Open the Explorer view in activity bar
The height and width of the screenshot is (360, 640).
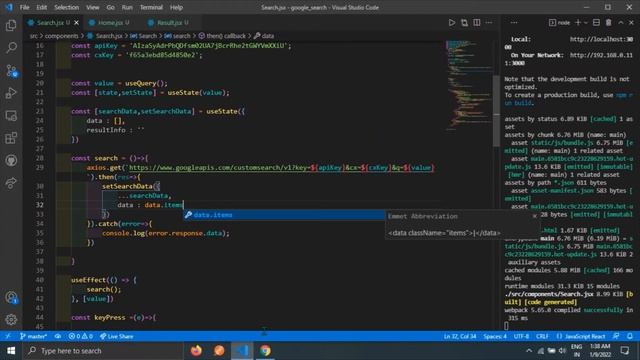[11, 26]
